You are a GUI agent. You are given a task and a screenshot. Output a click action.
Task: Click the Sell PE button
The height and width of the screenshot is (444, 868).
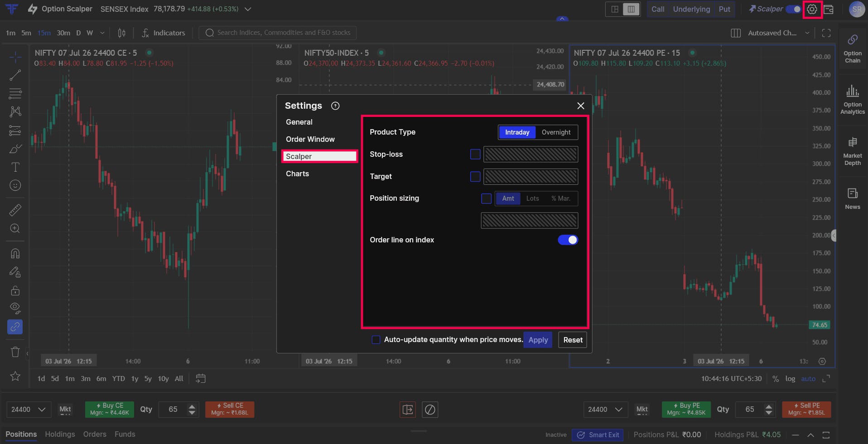[x=806, y=409]
